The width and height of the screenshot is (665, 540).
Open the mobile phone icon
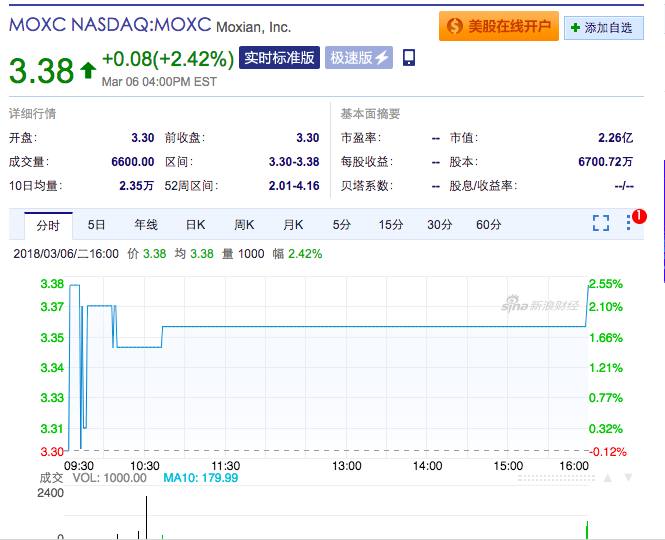pyautogui.click(x=409, y=58)
